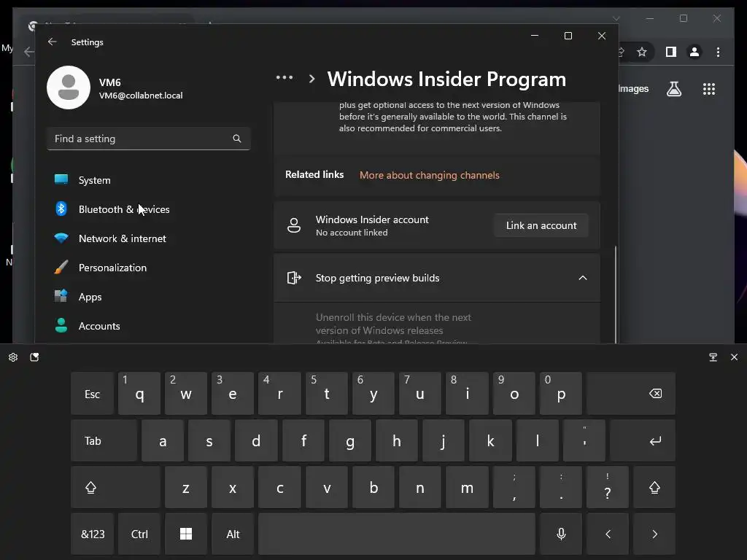The height and width of the screenshot is (560, 747).
Task: Tap the right Shift key
Action: (654, 487)
